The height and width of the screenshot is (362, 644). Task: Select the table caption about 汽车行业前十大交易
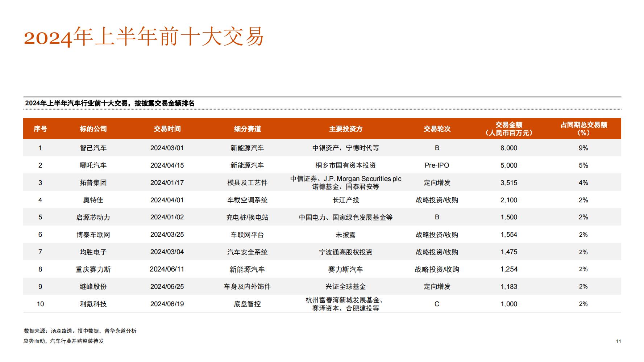click(110, 104)
